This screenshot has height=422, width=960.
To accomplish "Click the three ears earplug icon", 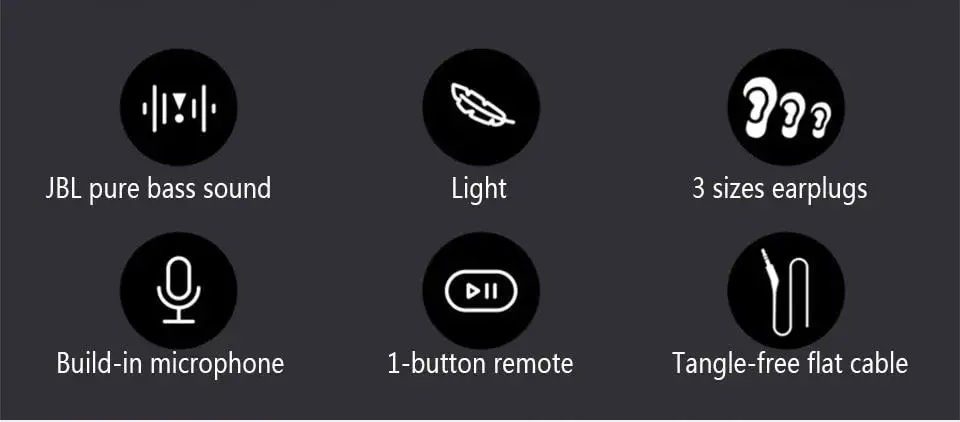I will click(x=786, y=107).
